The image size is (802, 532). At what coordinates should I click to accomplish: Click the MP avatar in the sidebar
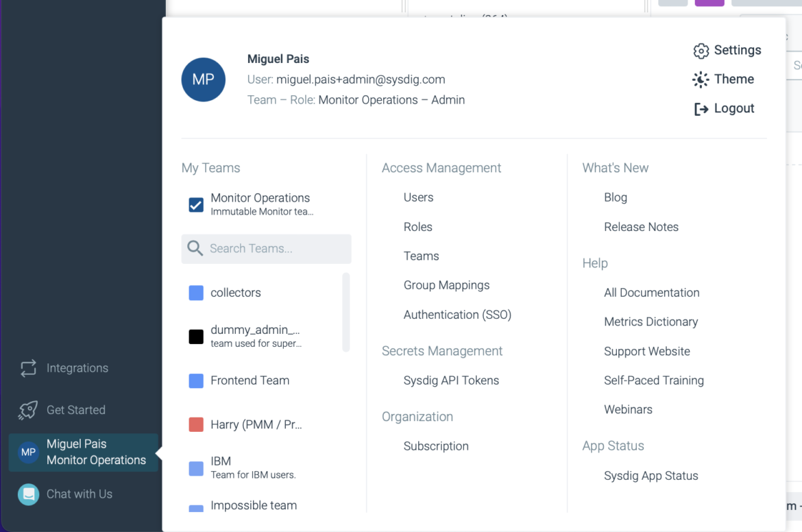[x=27, y=452]
